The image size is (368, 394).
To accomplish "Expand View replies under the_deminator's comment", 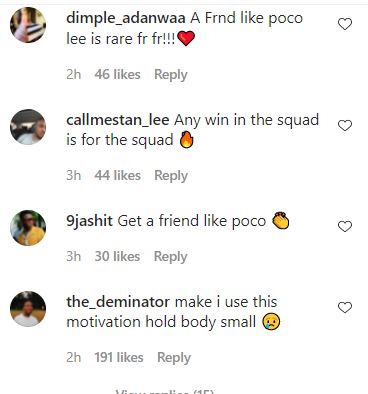I will (165, 391).
